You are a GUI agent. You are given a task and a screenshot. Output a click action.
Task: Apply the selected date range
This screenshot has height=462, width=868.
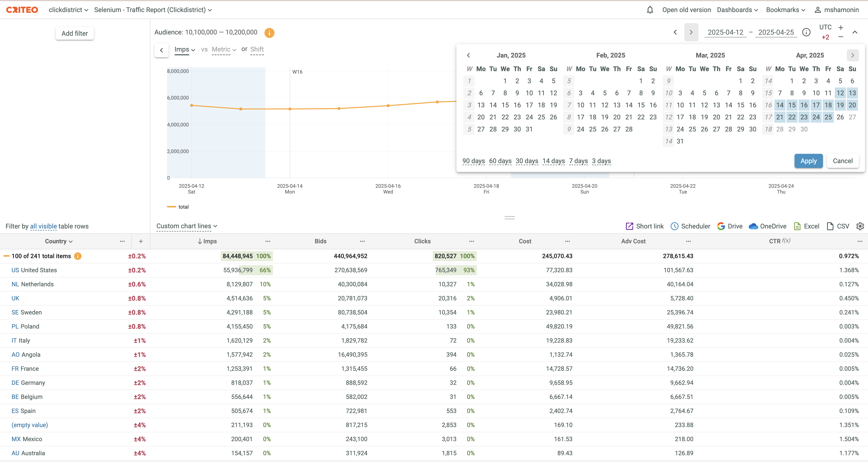pos(808,161)
